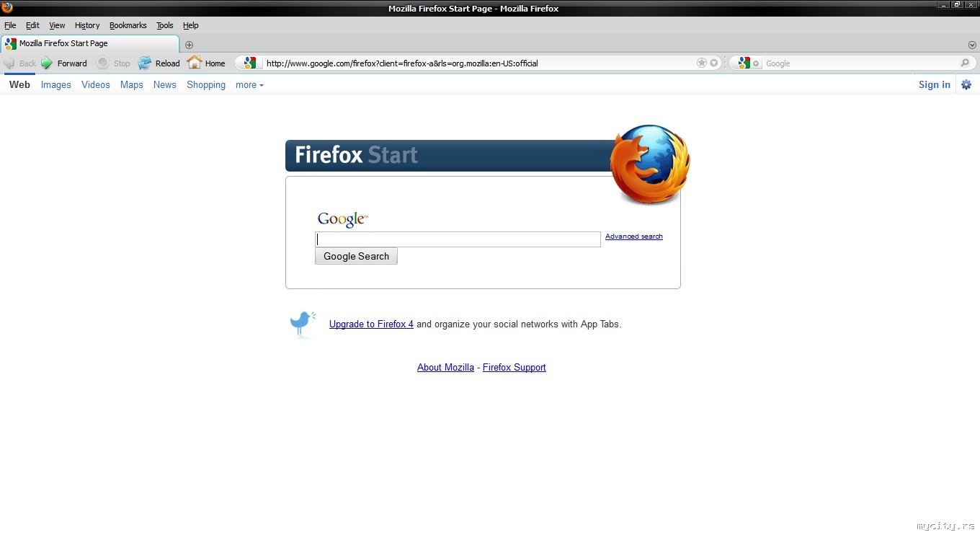Minimize the Firefox window

pyautogui.click(x=943, y=4)
